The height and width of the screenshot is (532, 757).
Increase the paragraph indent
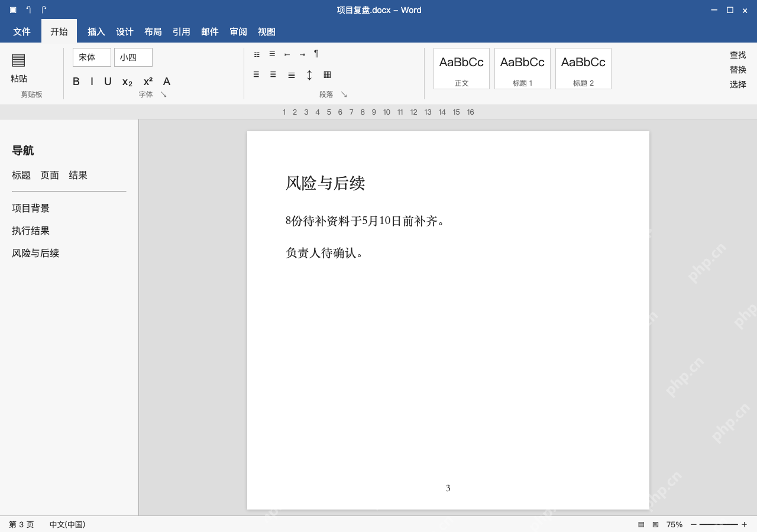click(302, 54)
